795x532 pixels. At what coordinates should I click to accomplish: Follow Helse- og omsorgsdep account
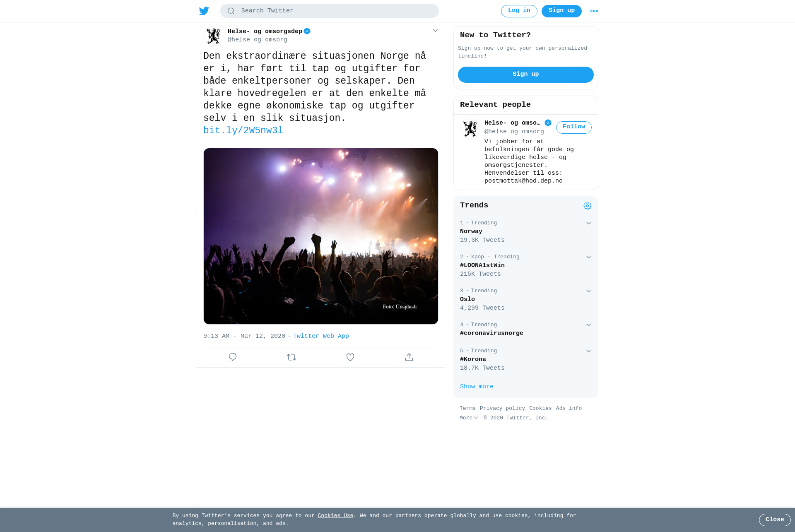pyautogui.click(x=573, y=127)
